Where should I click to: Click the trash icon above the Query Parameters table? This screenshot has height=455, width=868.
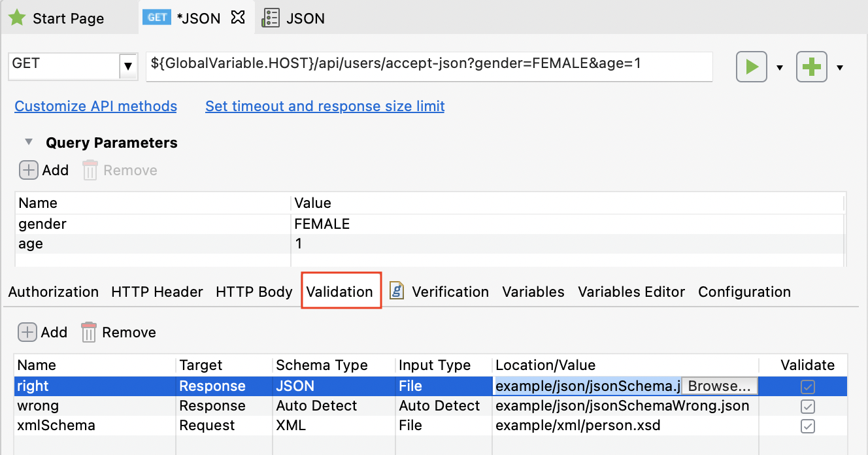coord(90,170)
